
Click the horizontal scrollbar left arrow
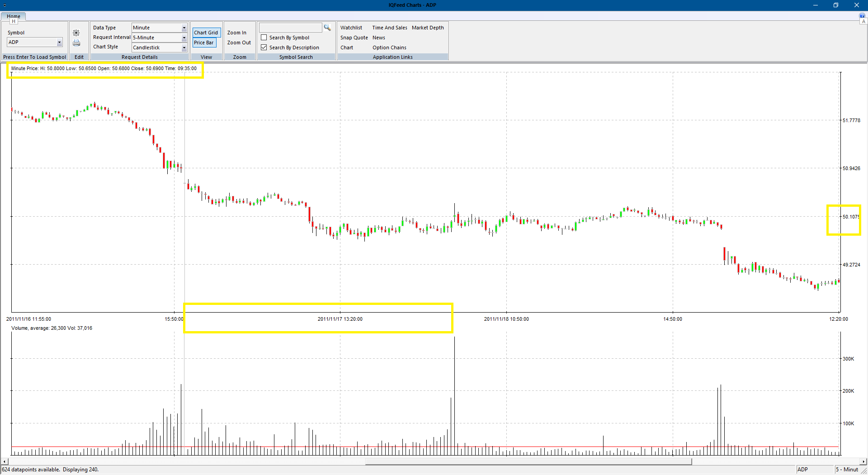pos(5,462)
